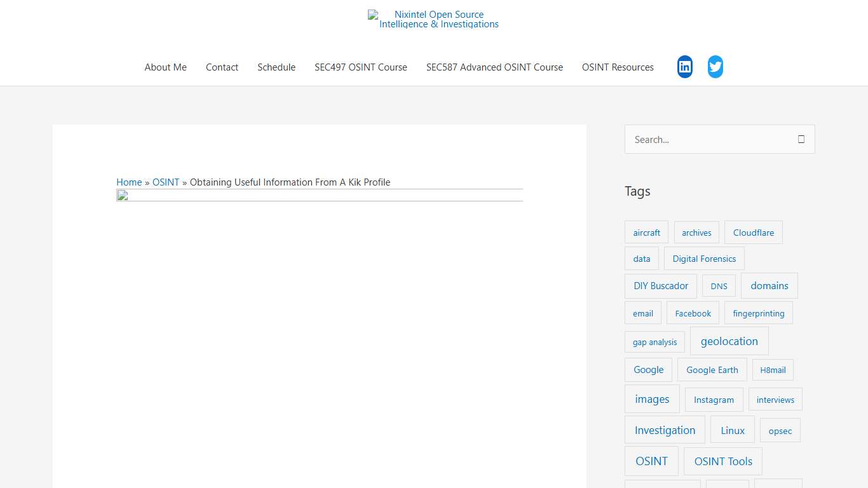The width and height of the screenshot is (868, 488).
Task: Open the Contact page
Action: point(222,67)
